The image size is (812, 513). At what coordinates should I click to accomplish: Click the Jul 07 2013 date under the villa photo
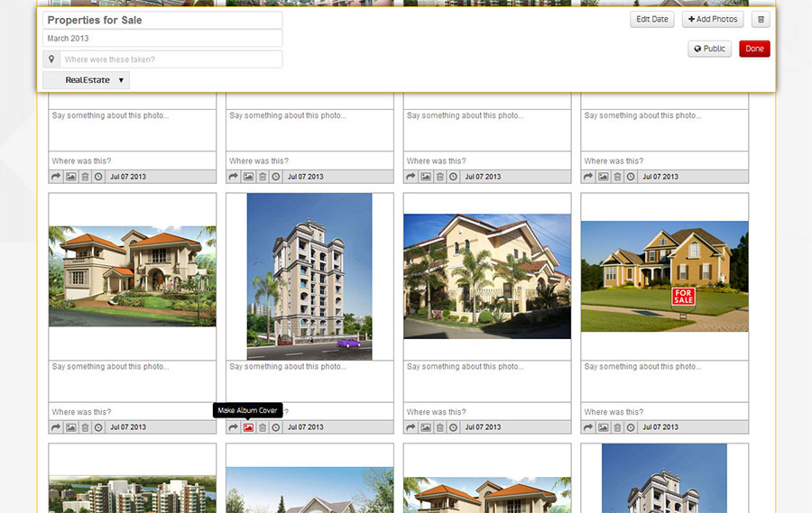[x=128, y=427]
